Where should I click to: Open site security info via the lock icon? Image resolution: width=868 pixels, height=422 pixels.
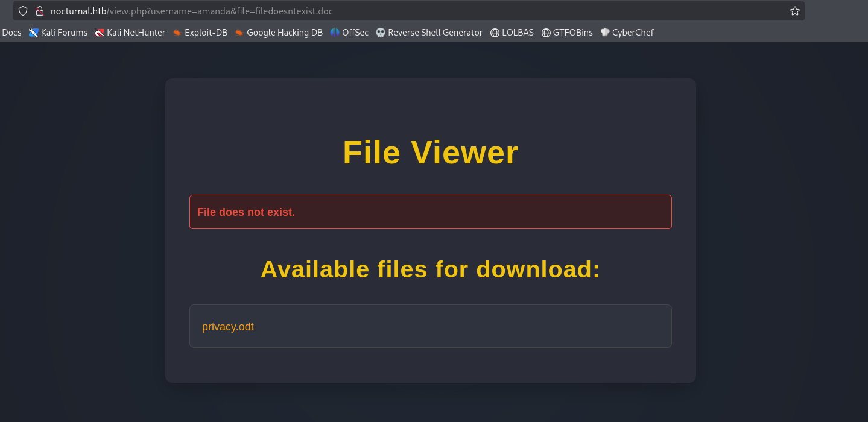(x=40, y=11)
